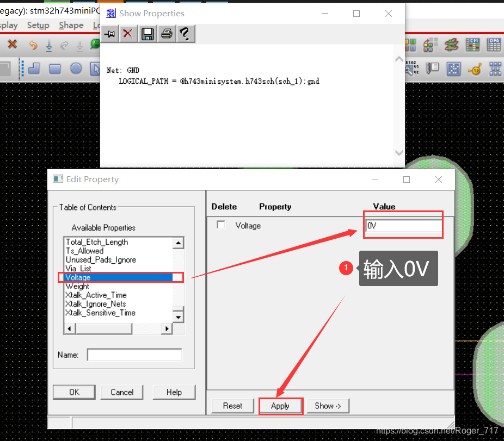Click the DFA check icon in toolbar
The height and width of the screenshot is (441, 504).
coord(494,45)
